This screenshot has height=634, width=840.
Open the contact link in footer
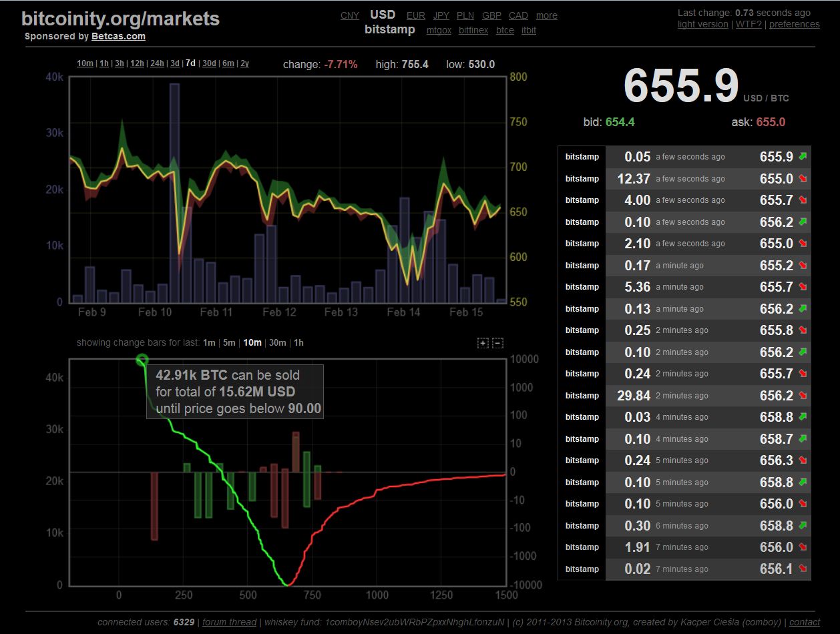[805, 622]
